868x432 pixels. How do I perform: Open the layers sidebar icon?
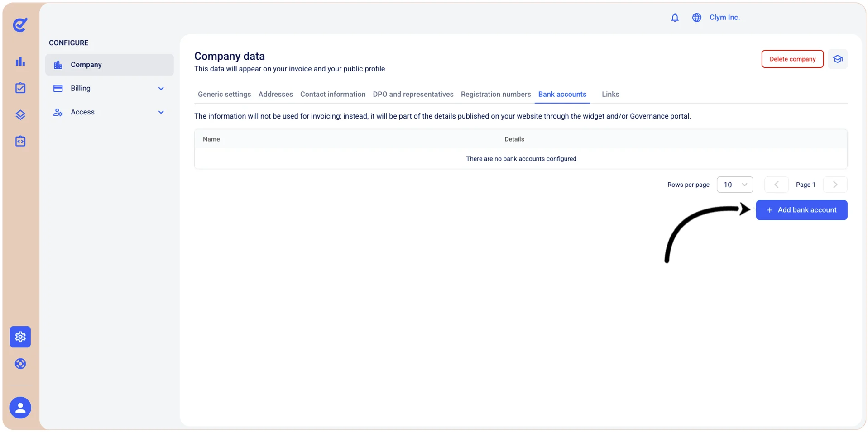(20, 114)
